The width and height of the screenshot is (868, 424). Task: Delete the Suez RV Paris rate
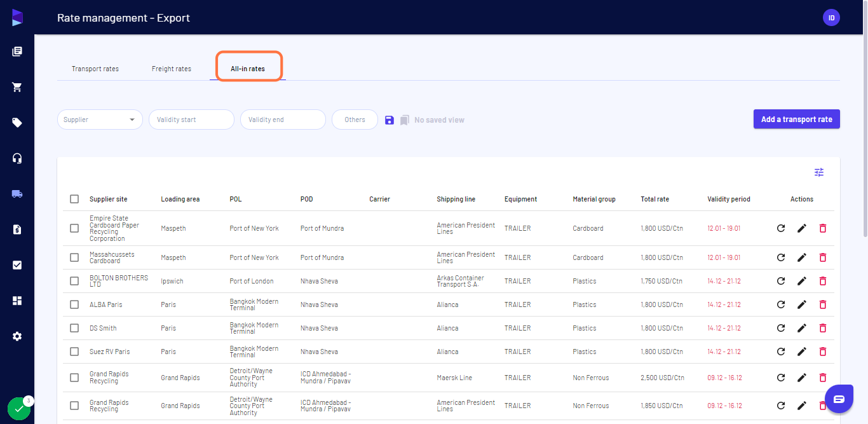[x=823, y=352]
